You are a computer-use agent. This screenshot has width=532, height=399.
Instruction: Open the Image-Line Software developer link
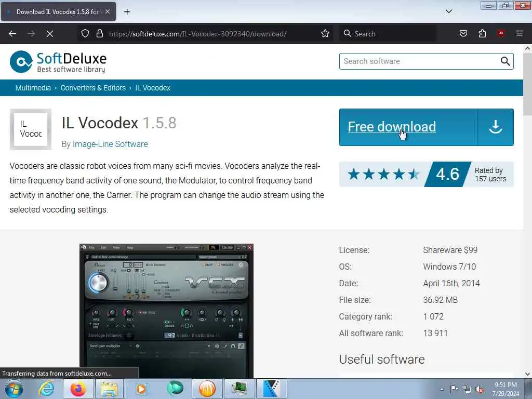pyautogui.click(x=110, y=144)
